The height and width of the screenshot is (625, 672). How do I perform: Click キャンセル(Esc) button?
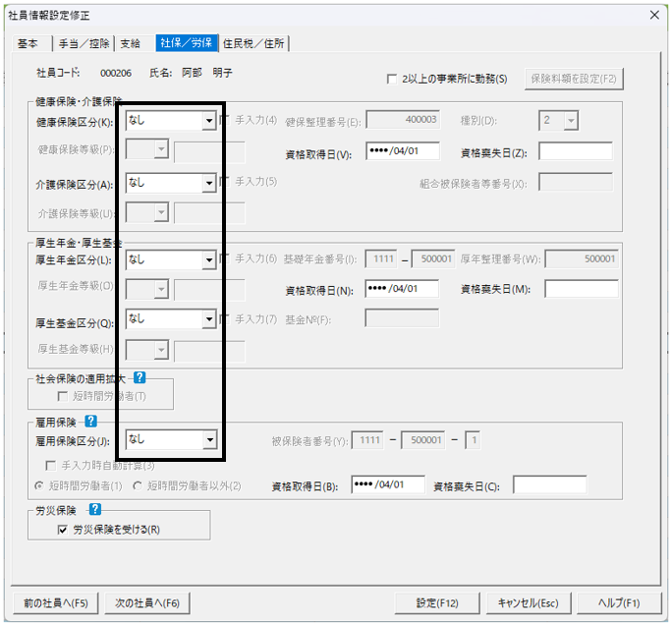(x=529, y=603)
